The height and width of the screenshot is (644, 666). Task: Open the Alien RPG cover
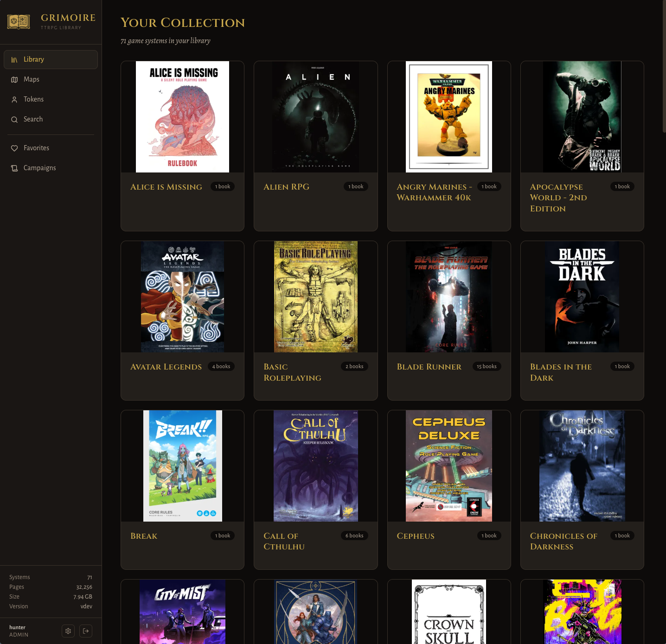coord(316,117)
